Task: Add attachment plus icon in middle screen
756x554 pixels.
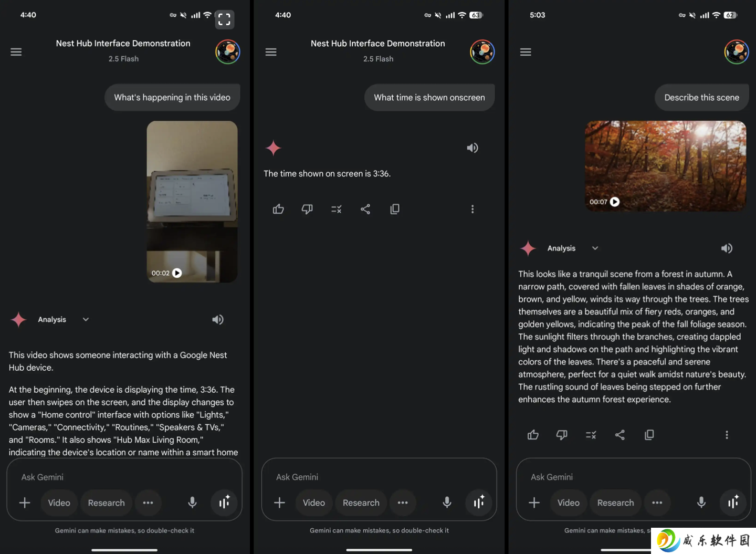Action: pyautogui.click(x=279, y=503)
